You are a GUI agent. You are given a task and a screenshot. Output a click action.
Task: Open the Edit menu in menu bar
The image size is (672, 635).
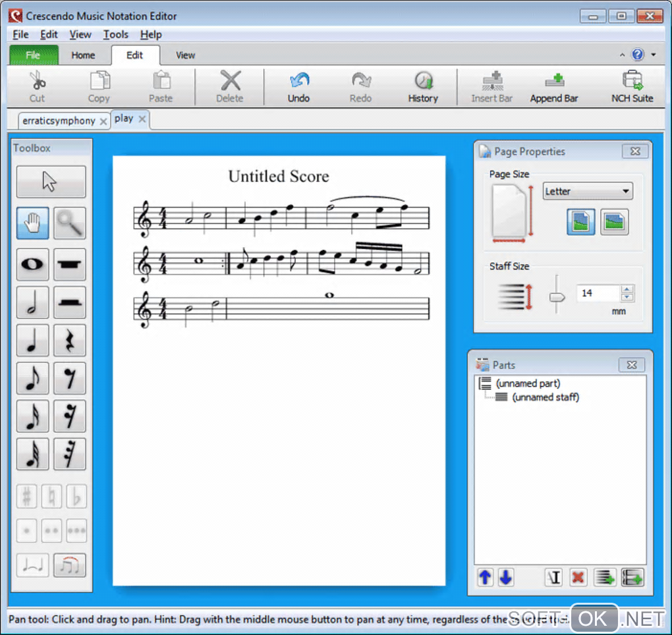click(x=49, y=34)
